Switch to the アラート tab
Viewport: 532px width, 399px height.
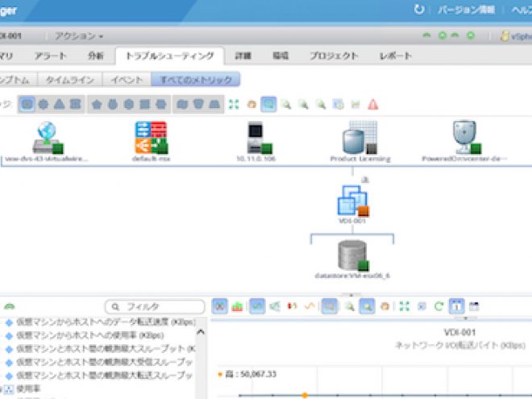[51, 56]
